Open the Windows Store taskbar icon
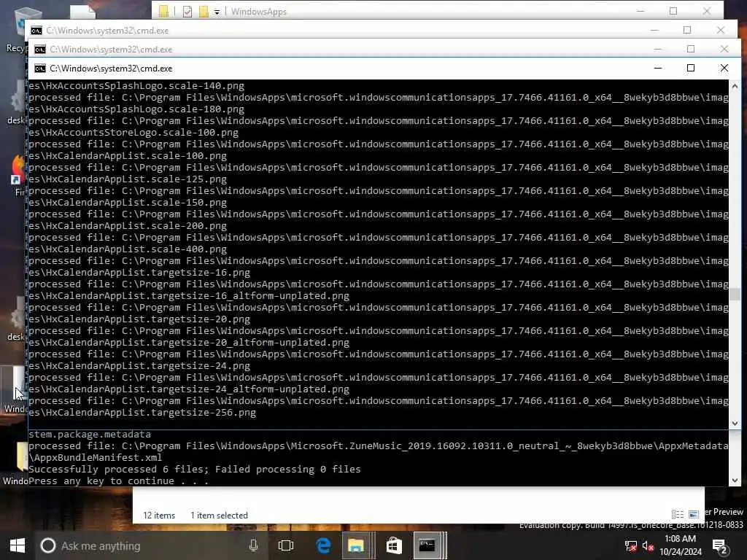 click(393, 545)
